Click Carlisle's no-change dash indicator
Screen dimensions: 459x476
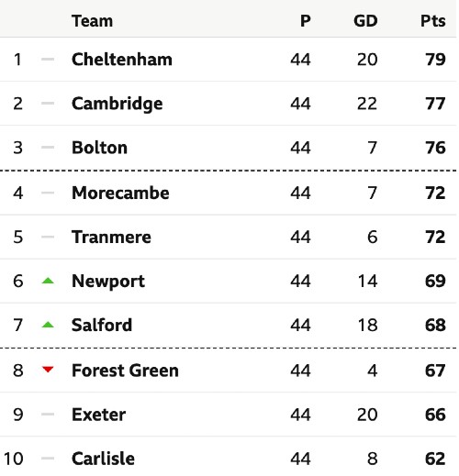tap(48, 459)
